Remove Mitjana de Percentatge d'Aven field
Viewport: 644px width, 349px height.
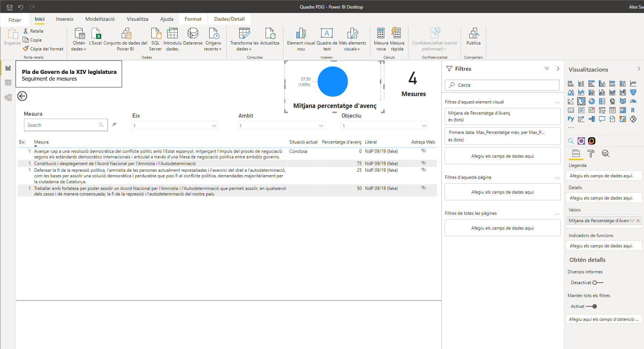[x=638, y=221]
